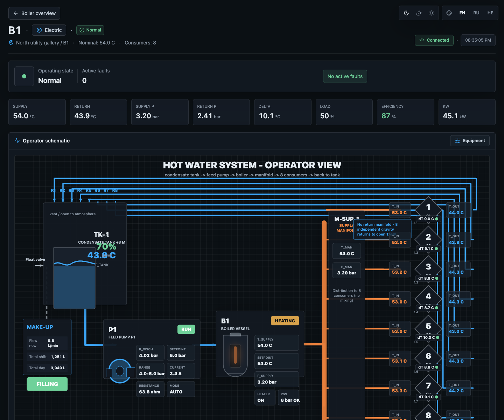Click the CURRENT 3.4 A readout
Image resolution: width=504 pixels, height=420 pixels.
(x=181, y=371)
